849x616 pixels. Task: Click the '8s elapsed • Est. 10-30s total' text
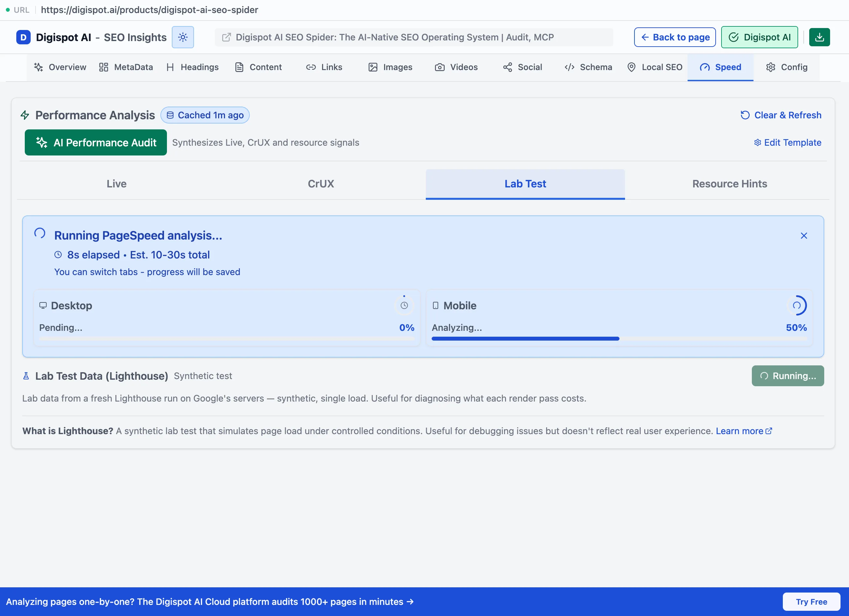139,255
